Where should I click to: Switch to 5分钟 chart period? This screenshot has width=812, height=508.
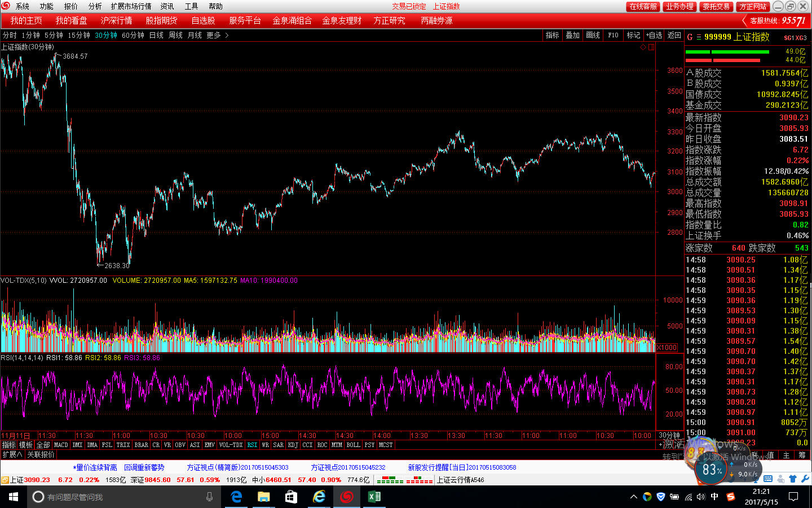point(54,35)
